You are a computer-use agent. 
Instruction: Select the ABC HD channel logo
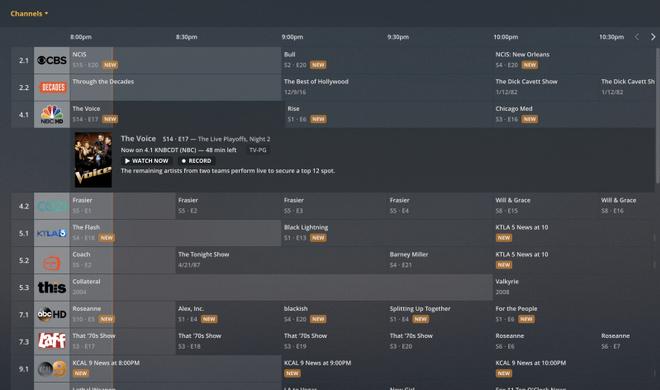(52, 315)
